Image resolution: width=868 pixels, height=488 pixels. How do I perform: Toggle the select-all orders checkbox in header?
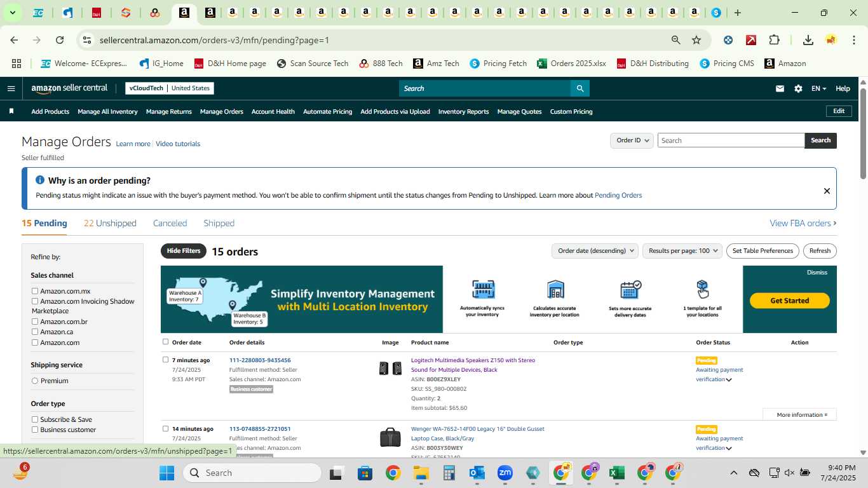click(165, 342)
